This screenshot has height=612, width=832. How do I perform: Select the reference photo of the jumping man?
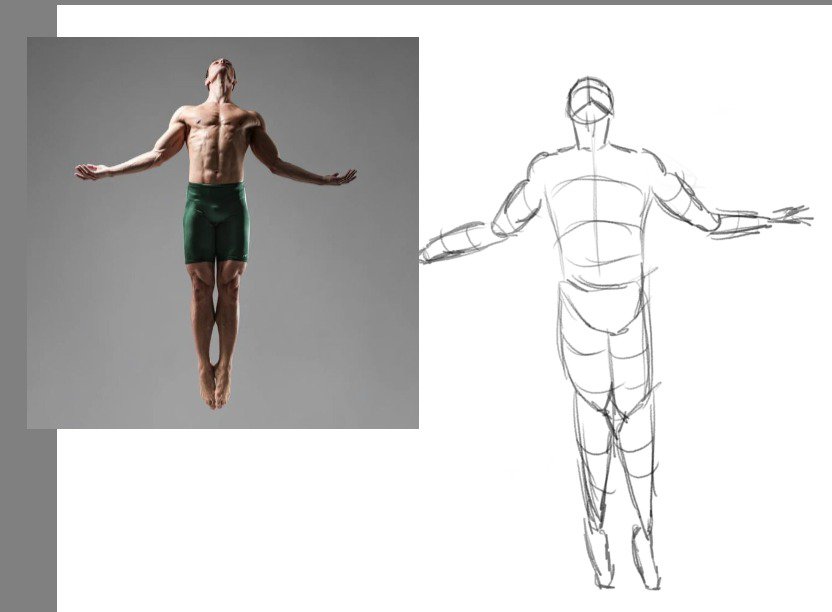(x=223, y=232)
